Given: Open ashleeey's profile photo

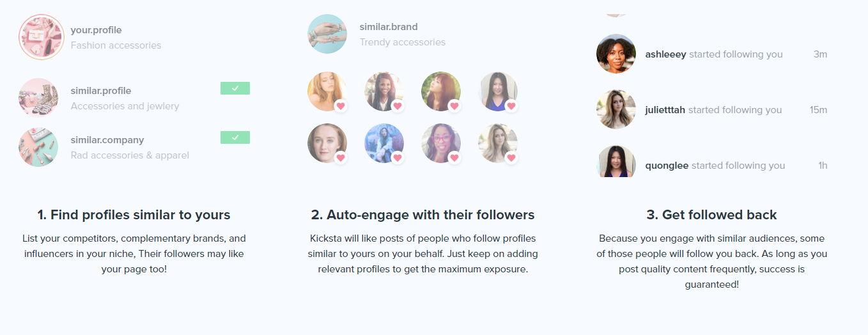Looking at the screenshot, I should coord(616,54).
